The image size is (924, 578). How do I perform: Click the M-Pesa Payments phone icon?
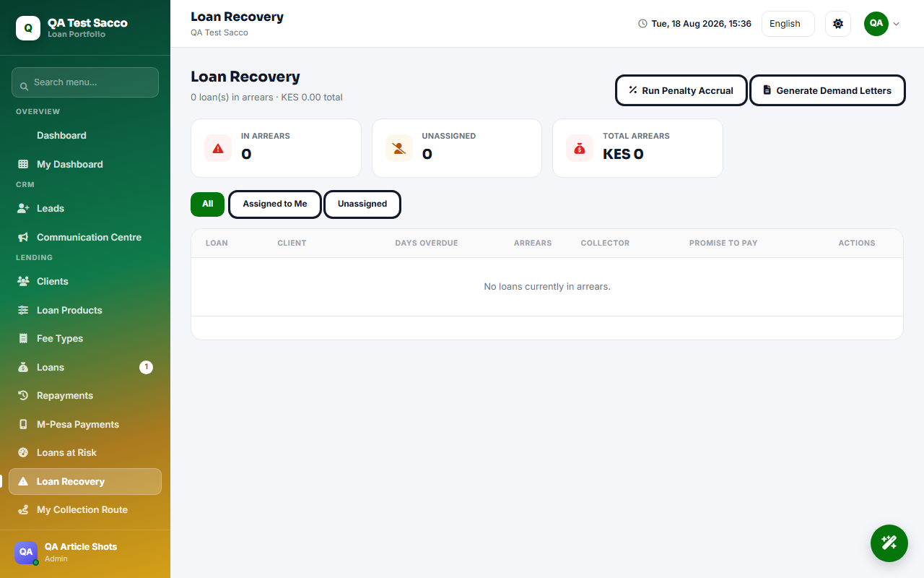pyautogui.click(x=23, y=424)
